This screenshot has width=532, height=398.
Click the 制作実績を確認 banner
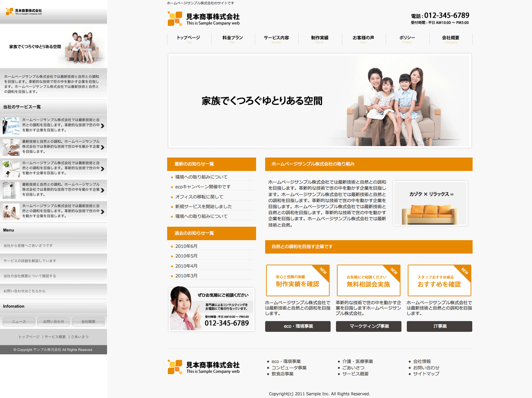(298, 280)
